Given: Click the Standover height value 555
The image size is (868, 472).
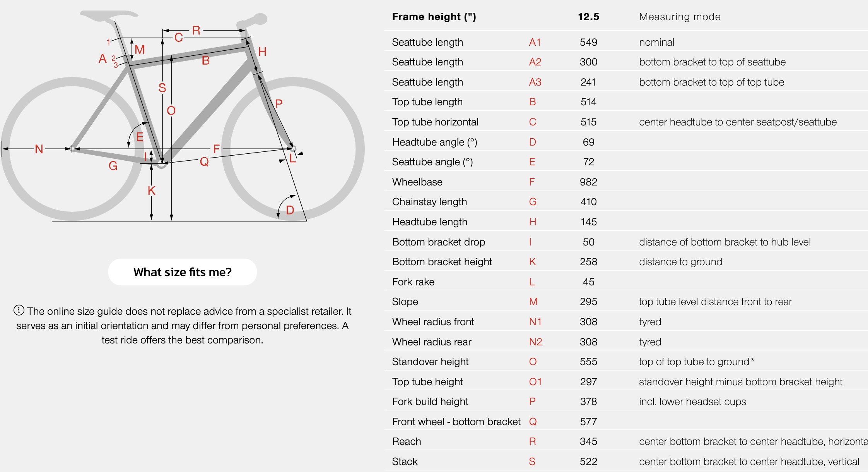Looking at the screenshot, I should (588, 362).
